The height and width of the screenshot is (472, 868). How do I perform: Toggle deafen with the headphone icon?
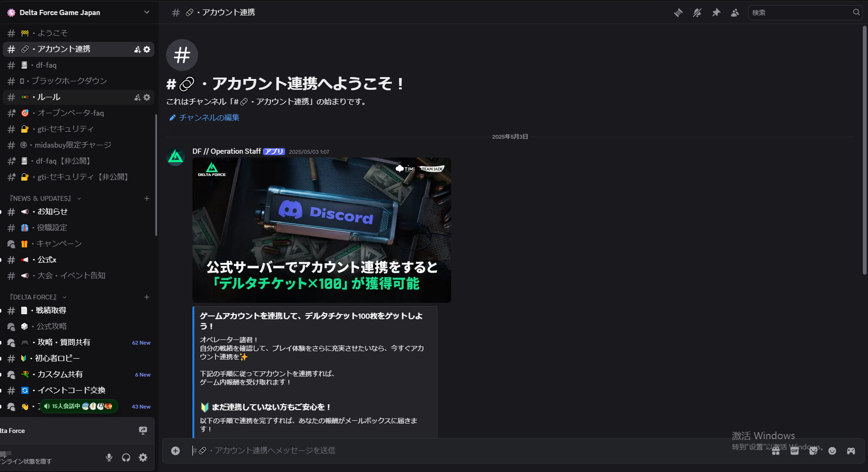(126, 457)
